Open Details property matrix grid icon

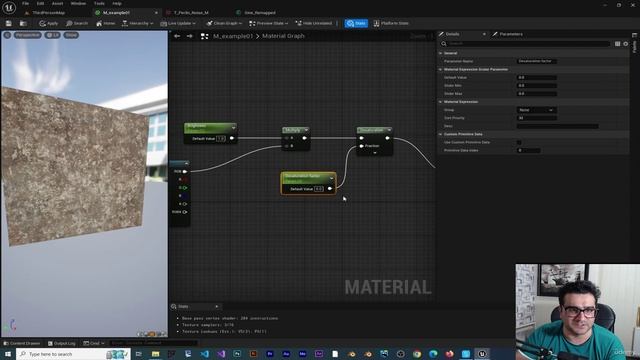point(618,44)
